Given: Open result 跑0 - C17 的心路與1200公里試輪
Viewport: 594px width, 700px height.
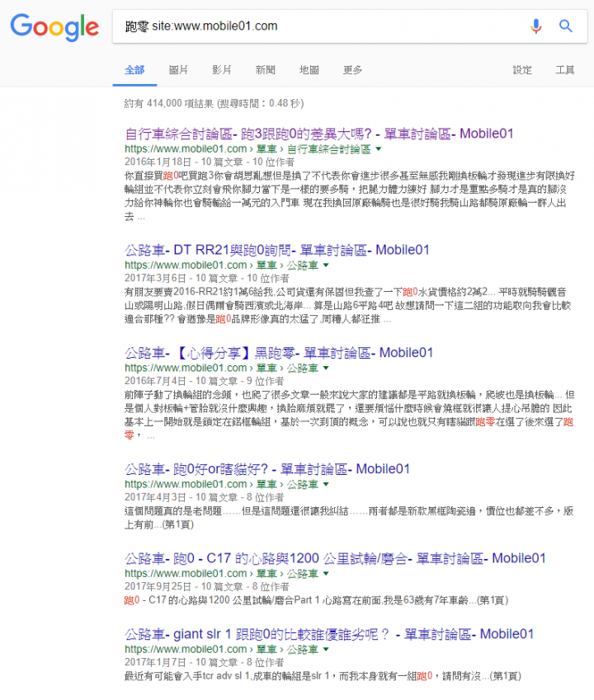Looking at the screenshot, I should point(335,558).
